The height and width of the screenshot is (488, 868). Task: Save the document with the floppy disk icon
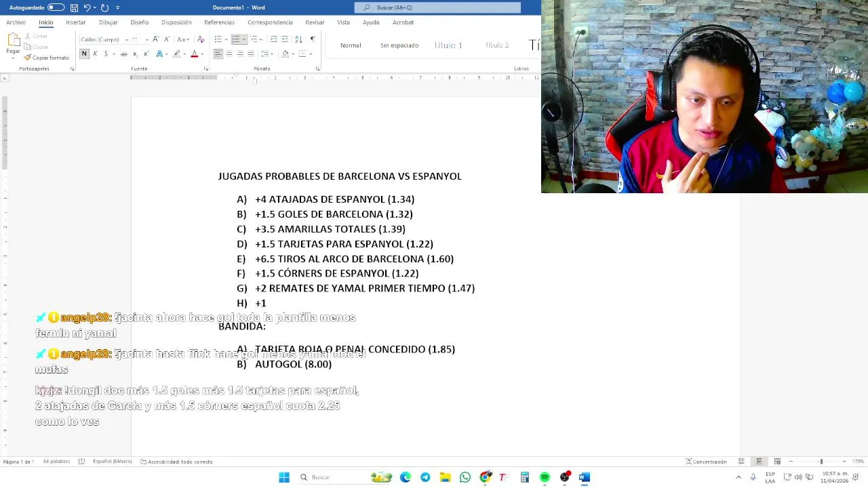click(74, 7)
